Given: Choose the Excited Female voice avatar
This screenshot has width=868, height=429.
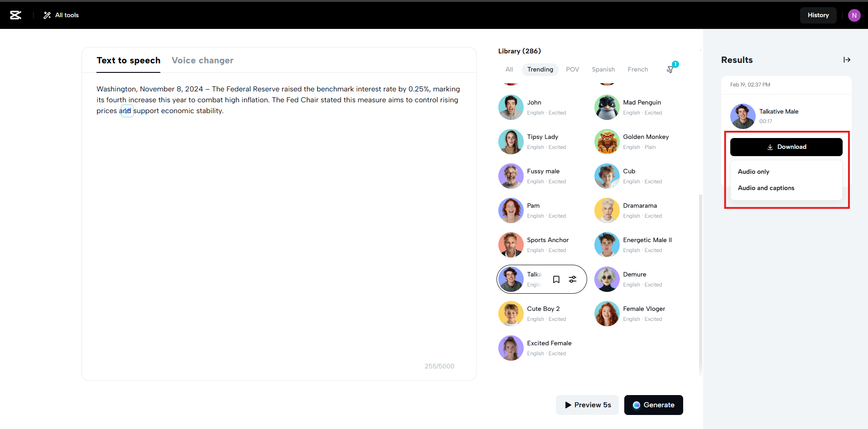Looking at the screenshot, I should pyautogui.click(x=511, y=348).
